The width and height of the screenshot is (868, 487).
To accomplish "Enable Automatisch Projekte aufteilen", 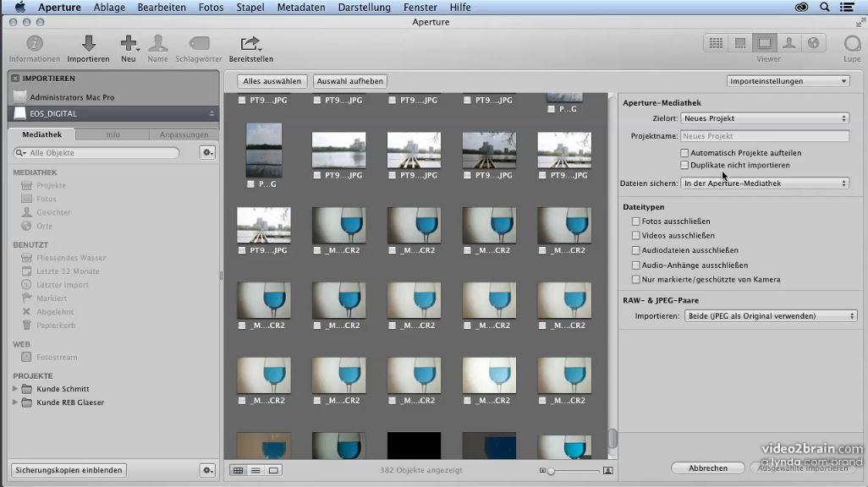I will [x=684, y=153].
